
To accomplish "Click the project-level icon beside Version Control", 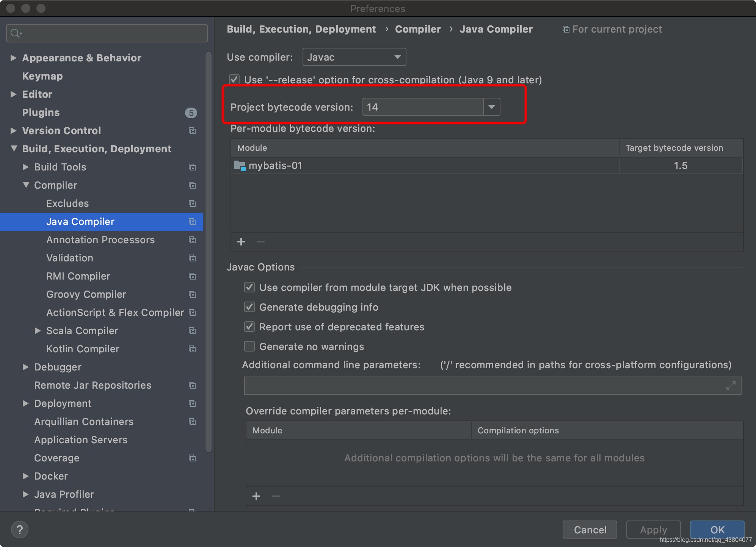I will coord(192,131).
